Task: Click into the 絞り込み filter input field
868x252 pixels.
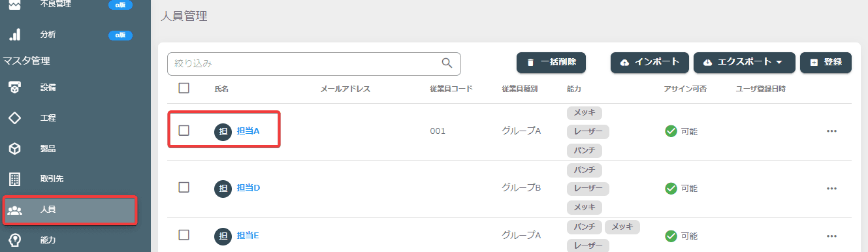Action: coord(314,63)
